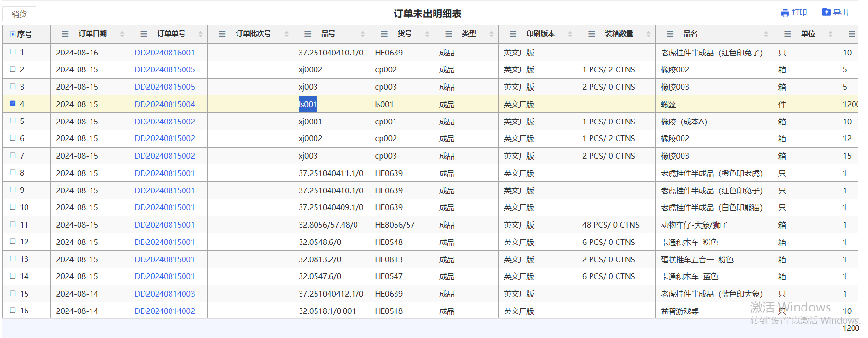Image resolution: width=868 pixels, height=338 pixels.
Task: Sort by 品号 using sort arrows
Action: pos(363,34)
